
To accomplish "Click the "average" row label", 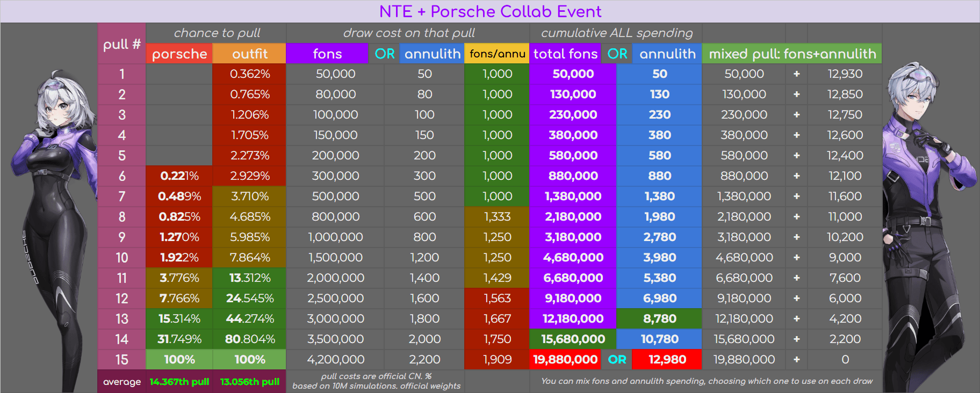I will click(122, 382).
